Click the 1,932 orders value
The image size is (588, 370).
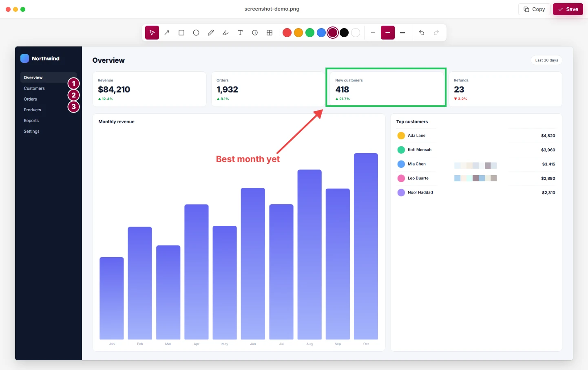(227, 90)
